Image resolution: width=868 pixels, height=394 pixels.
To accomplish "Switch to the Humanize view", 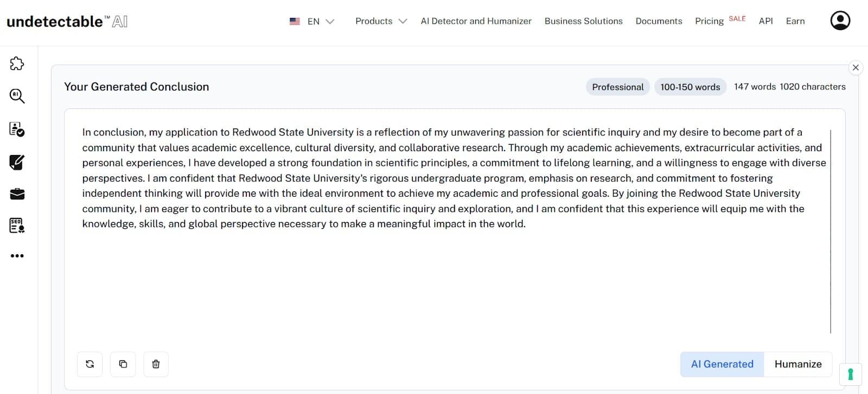I will tap(797, 364).
